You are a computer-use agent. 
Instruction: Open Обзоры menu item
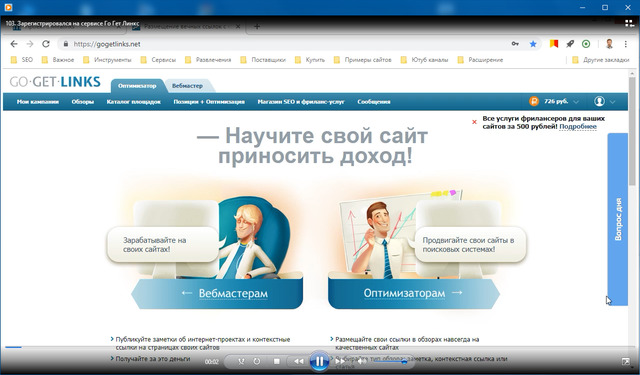83,102
